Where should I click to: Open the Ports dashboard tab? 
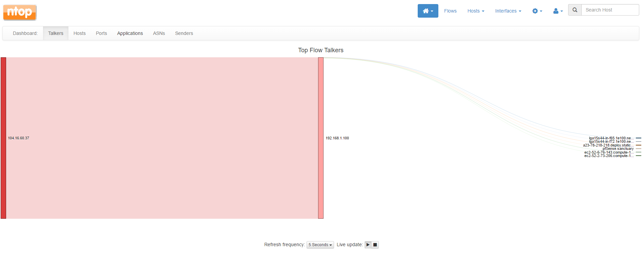(101, 33)
